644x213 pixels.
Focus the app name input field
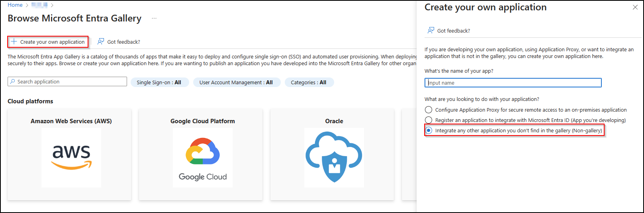point(513,83)
